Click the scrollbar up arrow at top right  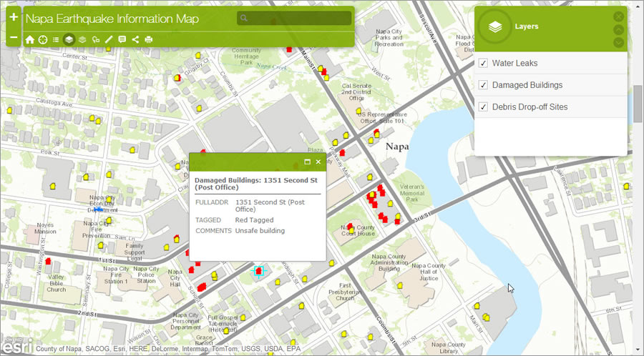[638, 4]
